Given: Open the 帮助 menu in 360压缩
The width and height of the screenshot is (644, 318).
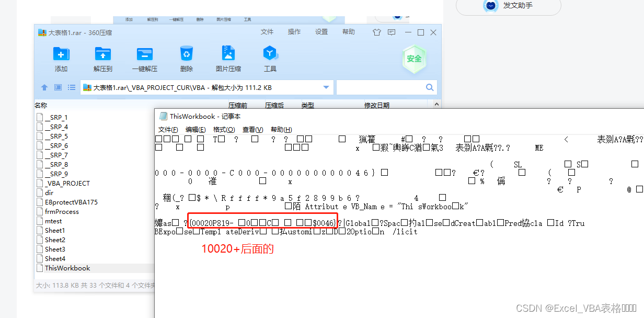Looking at the screenshot, I should click(349, 32).
